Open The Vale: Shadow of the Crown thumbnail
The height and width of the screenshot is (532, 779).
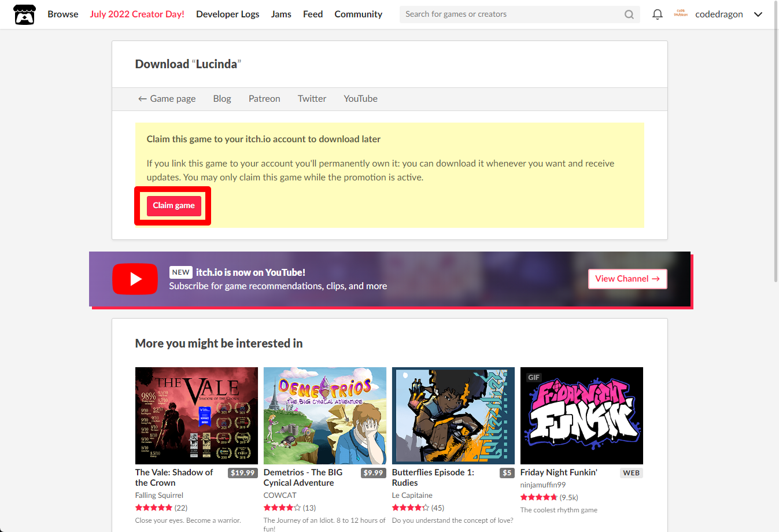(x=197, y=416)
